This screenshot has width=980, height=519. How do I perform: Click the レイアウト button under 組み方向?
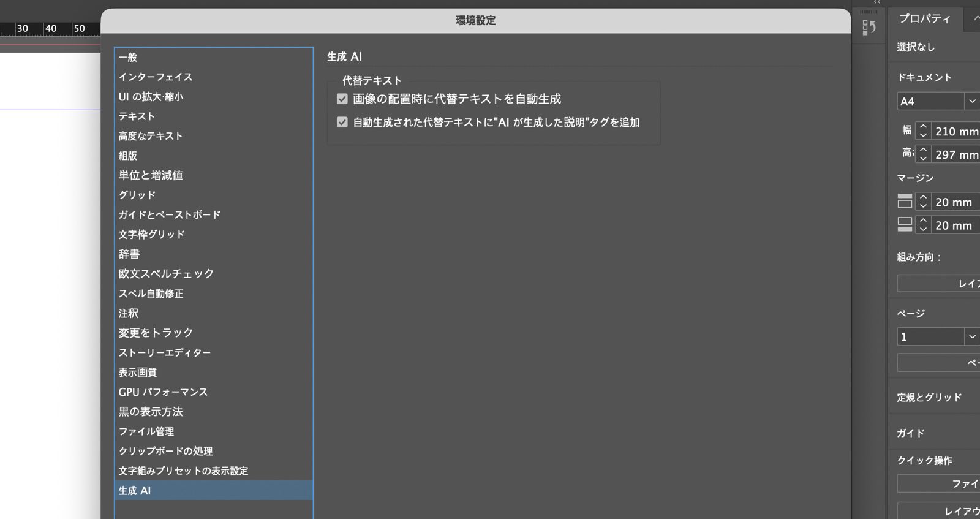(938, 283)
